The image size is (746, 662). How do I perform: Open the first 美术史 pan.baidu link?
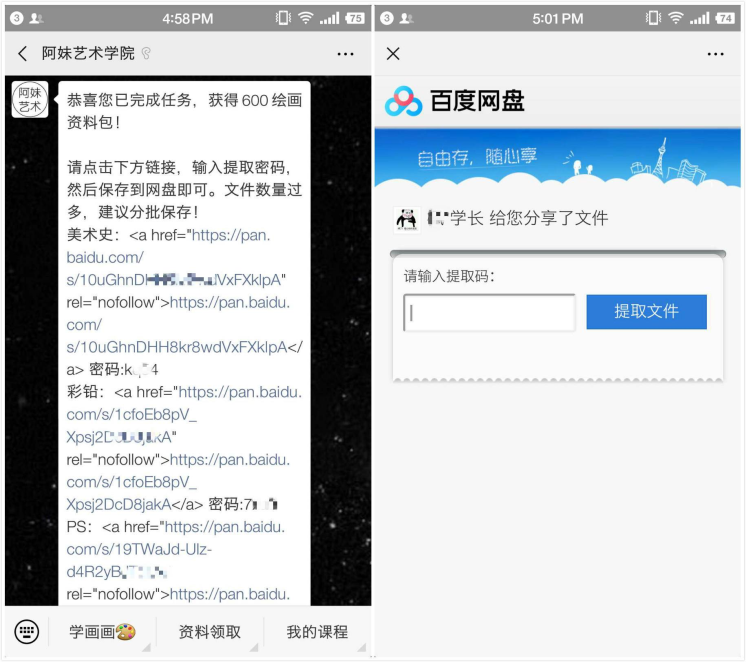[174, 257]
